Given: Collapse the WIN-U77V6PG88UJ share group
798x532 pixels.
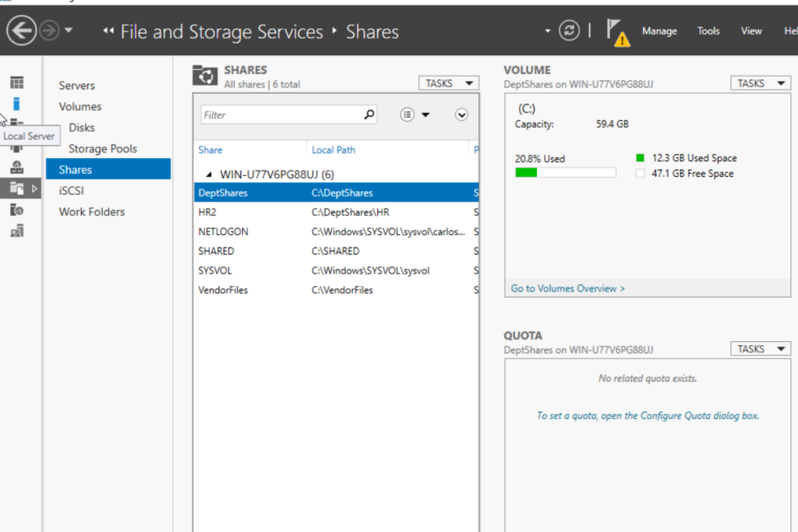Looking at the screenshot, I should 208,174.
